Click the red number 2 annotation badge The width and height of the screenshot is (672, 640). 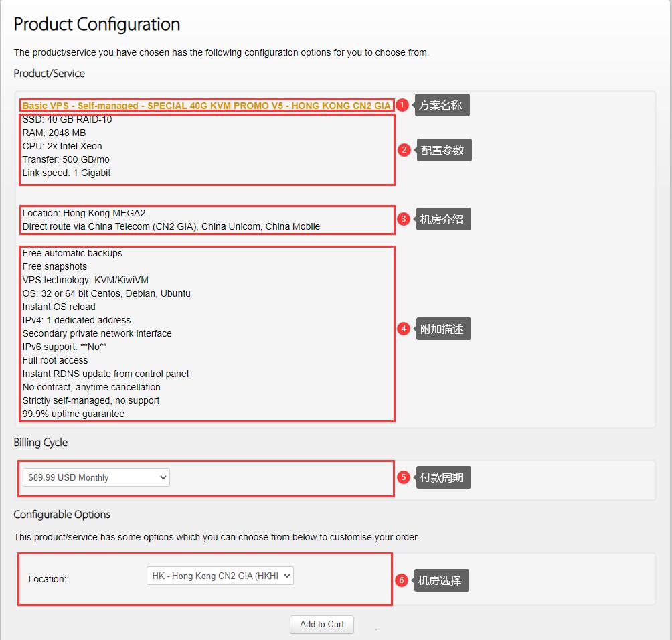click(x=404, y=150)
